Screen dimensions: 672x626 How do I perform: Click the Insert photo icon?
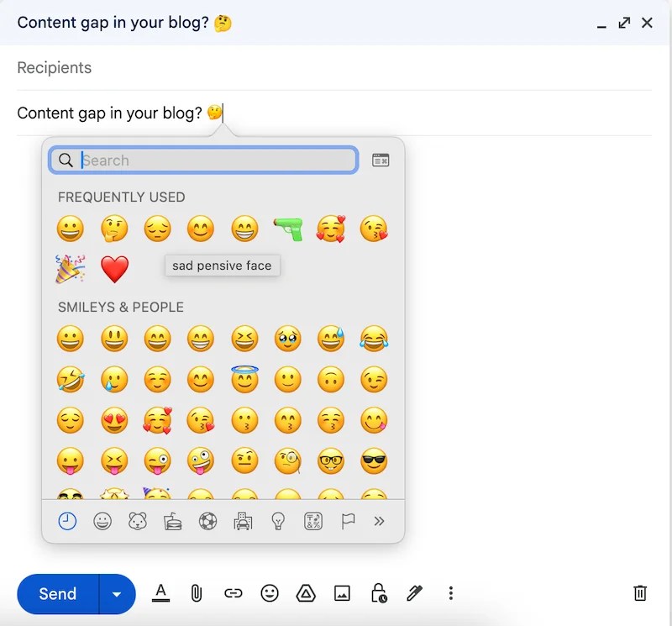[x=341, y=594]
